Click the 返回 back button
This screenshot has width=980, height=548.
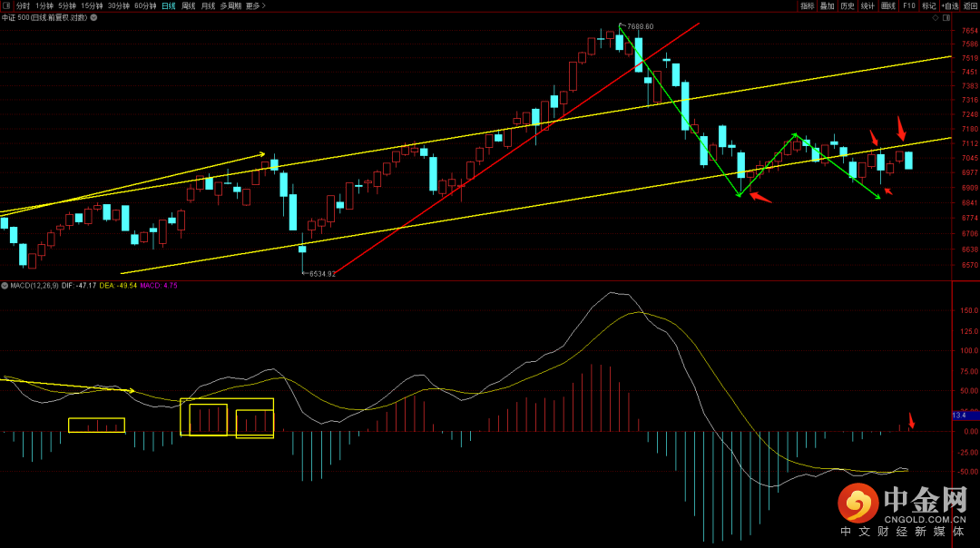coord(970,5)
